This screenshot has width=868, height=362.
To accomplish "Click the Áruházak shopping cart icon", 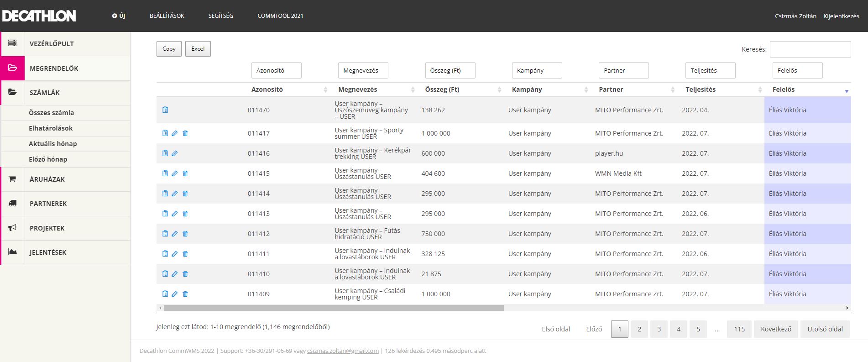I will click(x=13, y=179).
